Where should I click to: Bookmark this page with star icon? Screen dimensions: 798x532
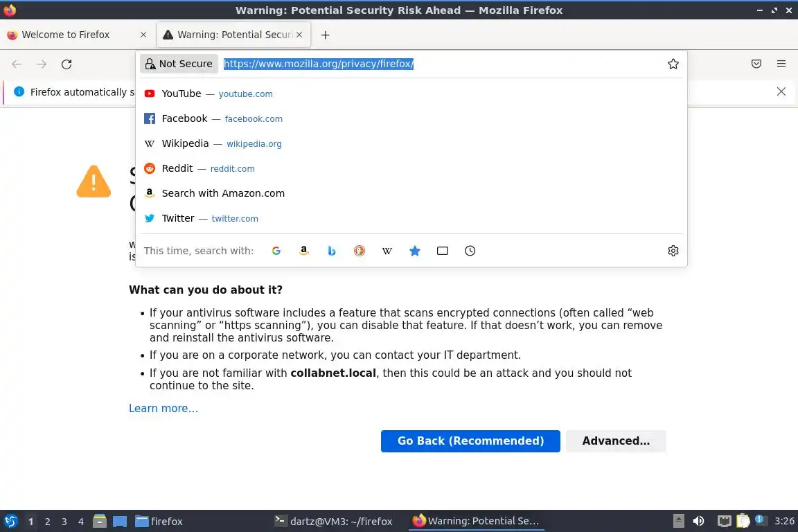673,64
